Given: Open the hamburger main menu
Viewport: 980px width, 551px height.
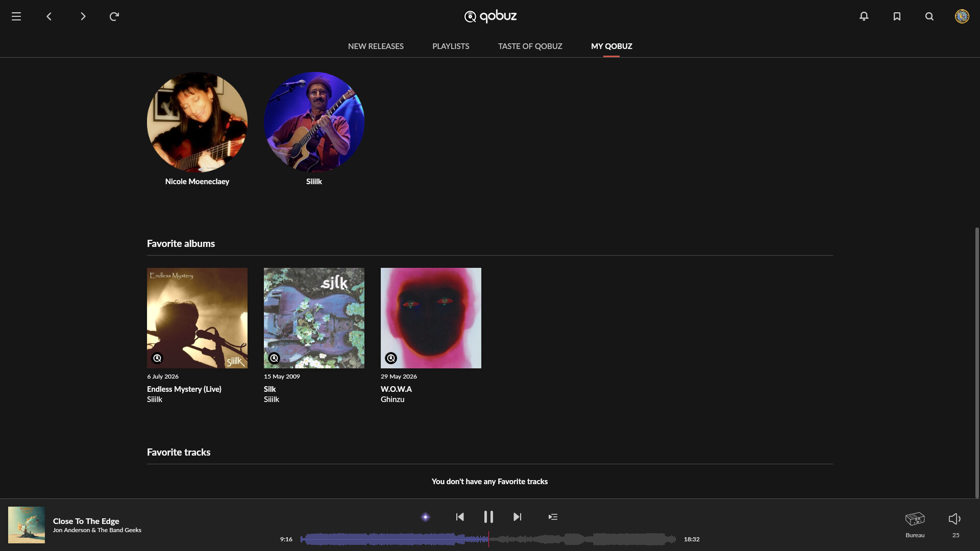Looking at the screenshot, I should [16, 16].
